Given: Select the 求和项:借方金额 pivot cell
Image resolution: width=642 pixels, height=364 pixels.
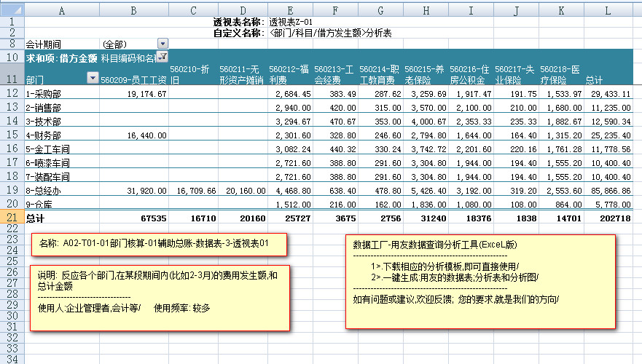Looking at the screenshot, I should [x=61, y=58].
